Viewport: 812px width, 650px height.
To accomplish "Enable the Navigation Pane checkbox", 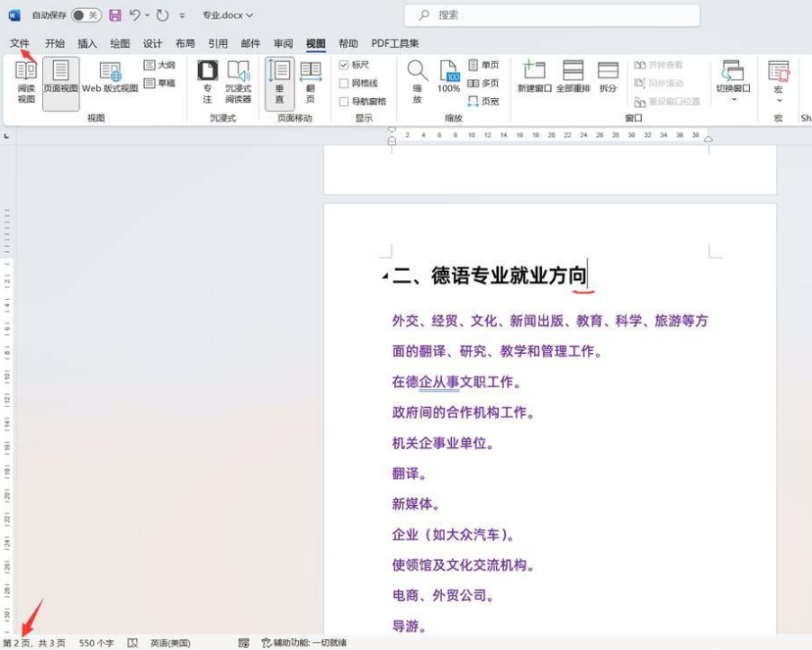I will [x=344, y=102].
